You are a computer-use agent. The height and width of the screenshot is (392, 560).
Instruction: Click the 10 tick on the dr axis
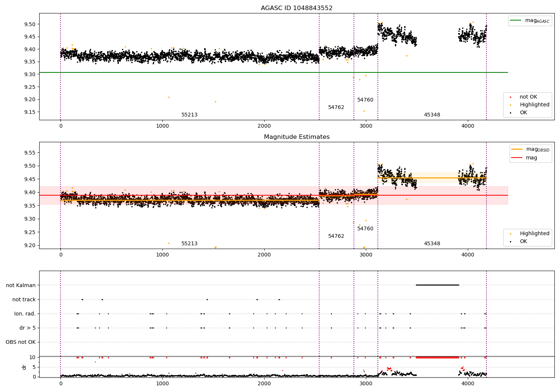tap(32, 357)
